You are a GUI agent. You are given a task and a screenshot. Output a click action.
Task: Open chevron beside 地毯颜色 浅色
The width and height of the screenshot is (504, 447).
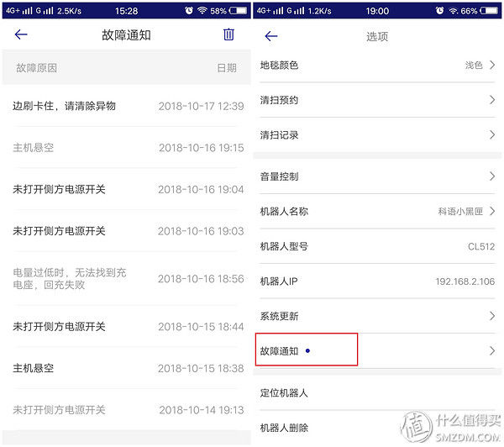[492, 65]
